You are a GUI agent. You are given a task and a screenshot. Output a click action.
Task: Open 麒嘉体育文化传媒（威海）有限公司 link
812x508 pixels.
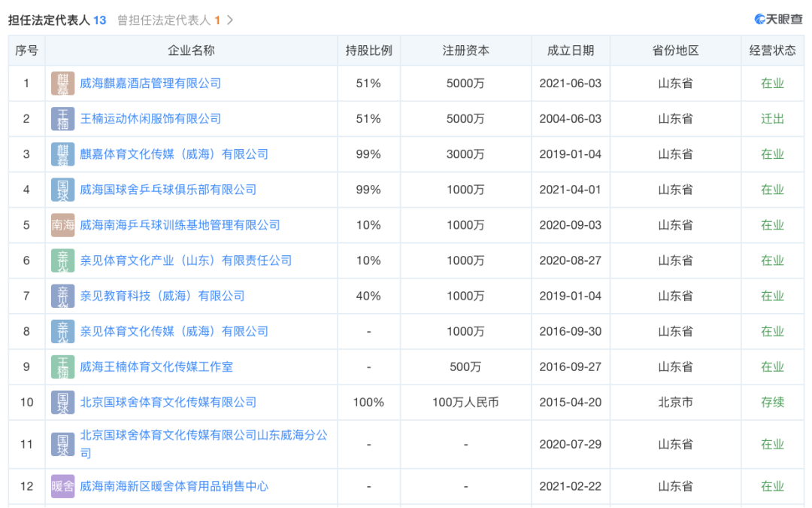click(x=174, y=154)
